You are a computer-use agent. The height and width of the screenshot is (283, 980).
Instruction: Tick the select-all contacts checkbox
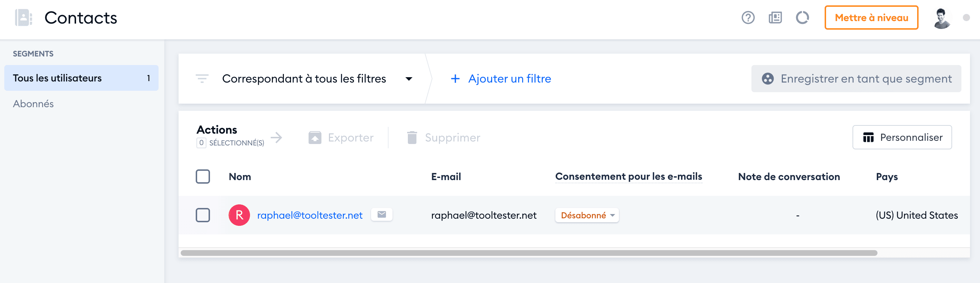click(203, 177)
